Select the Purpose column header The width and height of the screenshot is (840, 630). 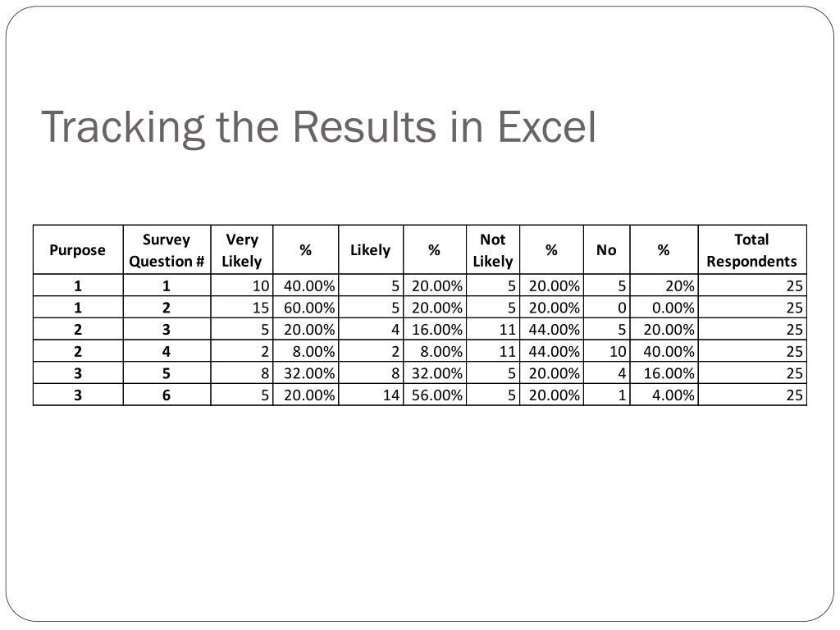78,249
